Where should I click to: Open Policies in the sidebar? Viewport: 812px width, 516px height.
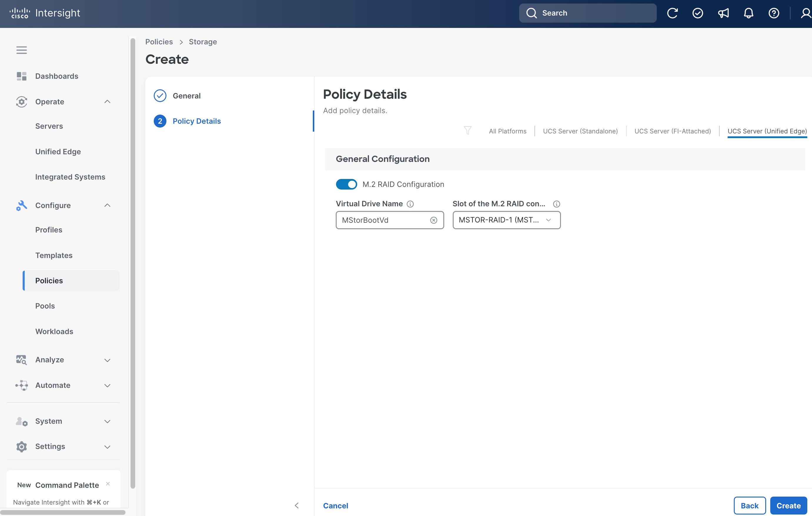[x=71, y=280]
